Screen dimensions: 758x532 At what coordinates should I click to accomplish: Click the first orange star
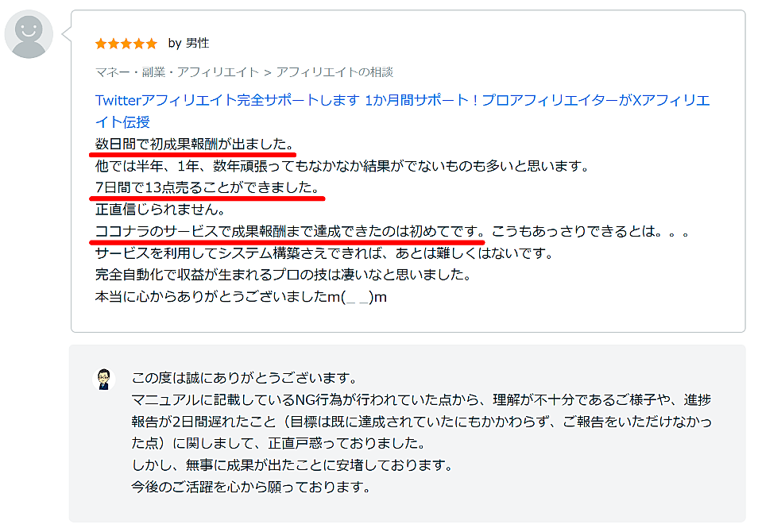pos(101,44)
